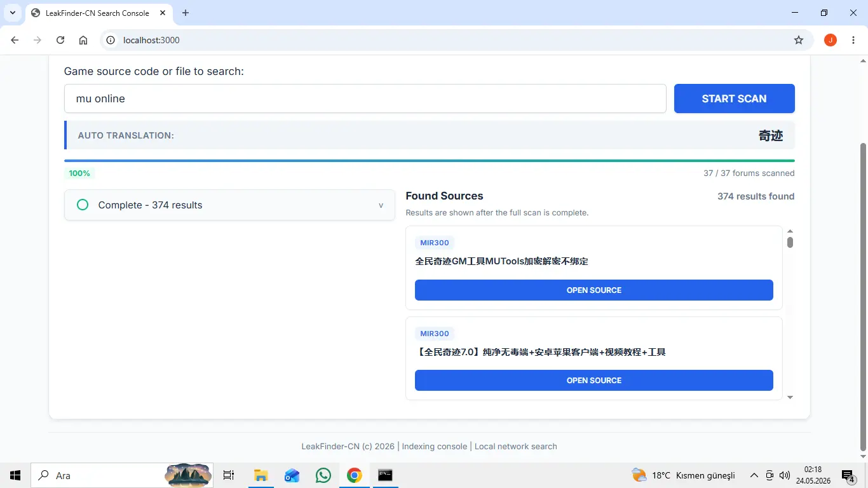The width and height of the screenshot is (868, 488).
Task: Click the title 【全民奇迹7.0】纯净无毒端
Action: point(540,352)
